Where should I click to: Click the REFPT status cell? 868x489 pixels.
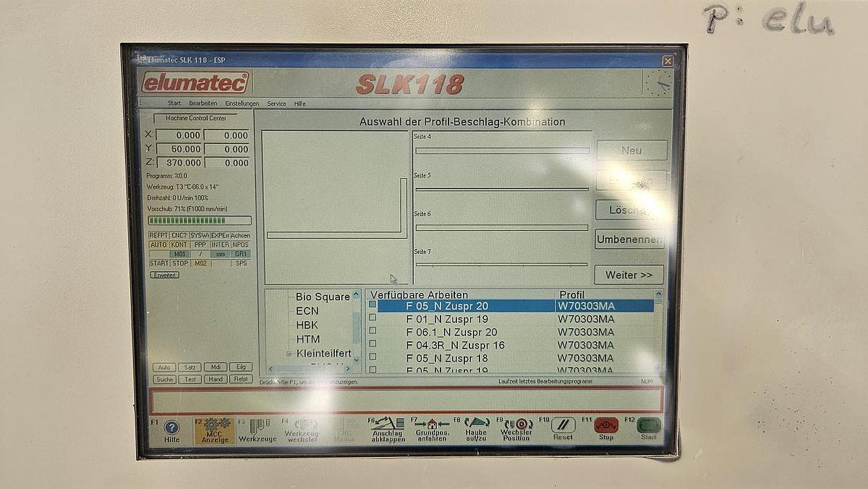click(x=158, y=235)
